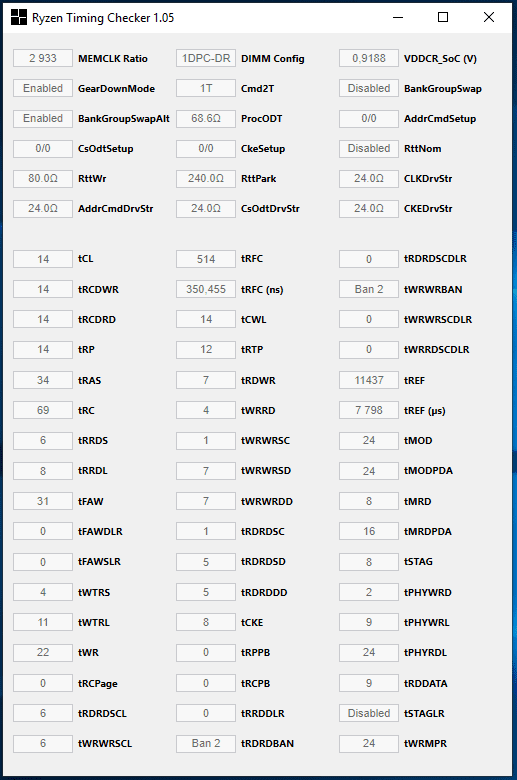Click the tMRDPDA 16 field
The width and height of the screenshot is (517, 780).
(369, 531)
